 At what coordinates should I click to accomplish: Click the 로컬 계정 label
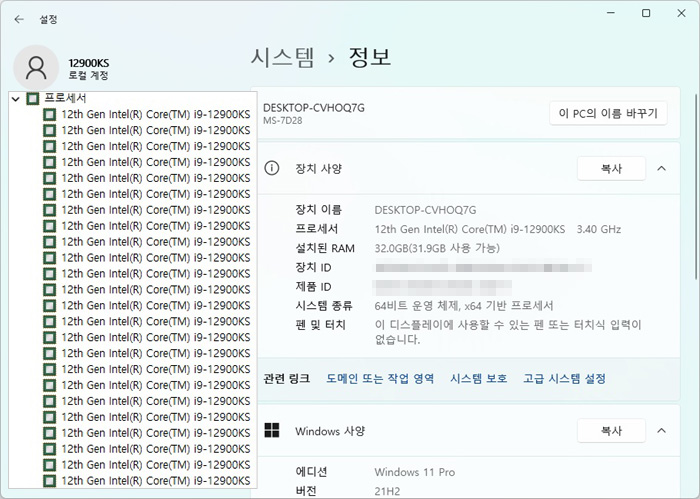coord(88,75)
